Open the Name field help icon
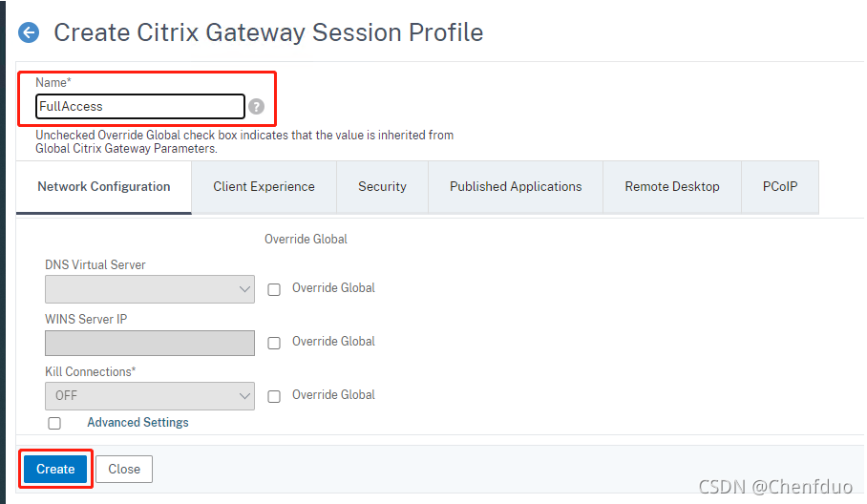The width and height of the screenshot is (867, 504). (x=256, y=106)
